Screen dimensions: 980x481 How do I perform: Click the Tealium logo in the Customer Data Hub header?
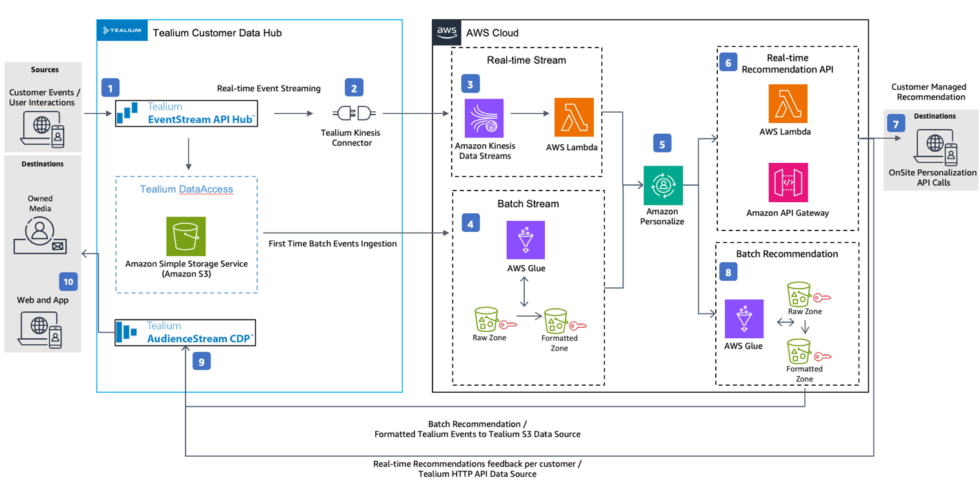[x=122, y=30]
